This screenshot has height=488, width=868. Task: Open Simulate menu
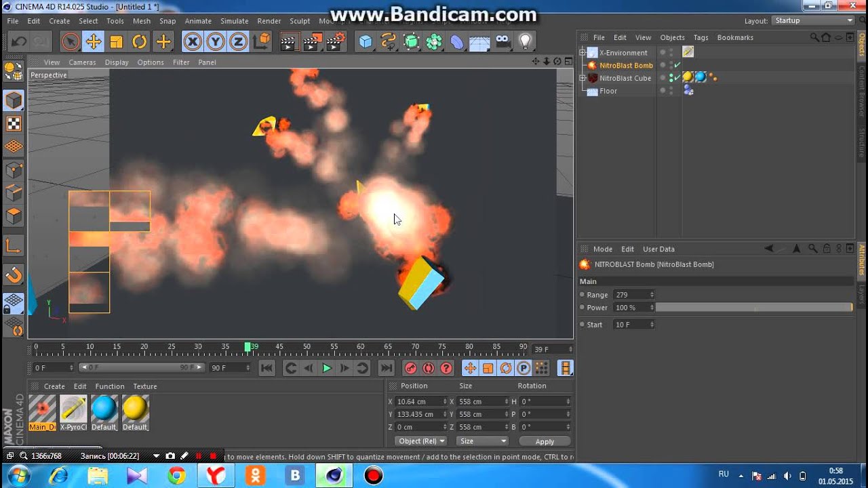click(234, 21)
